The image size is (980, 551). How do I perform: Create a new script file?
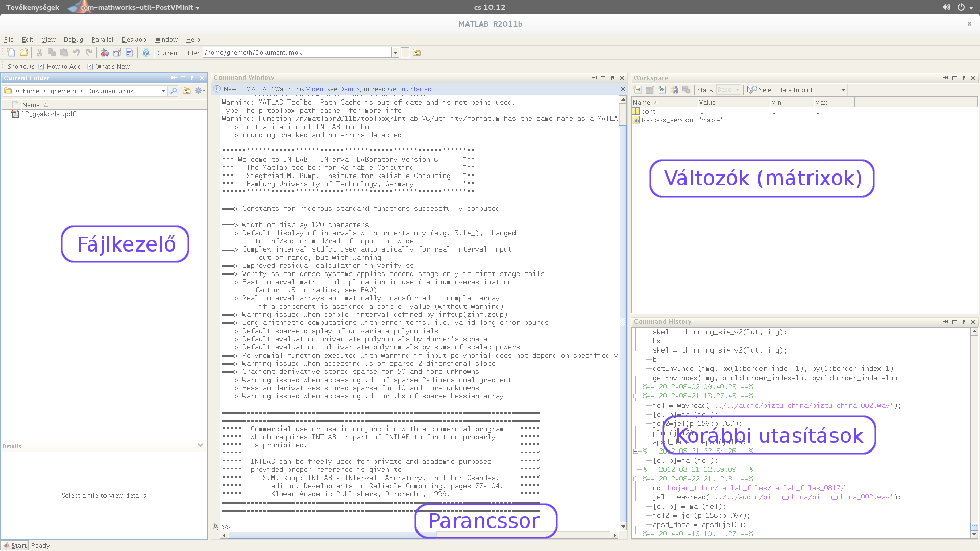point(11,53)
